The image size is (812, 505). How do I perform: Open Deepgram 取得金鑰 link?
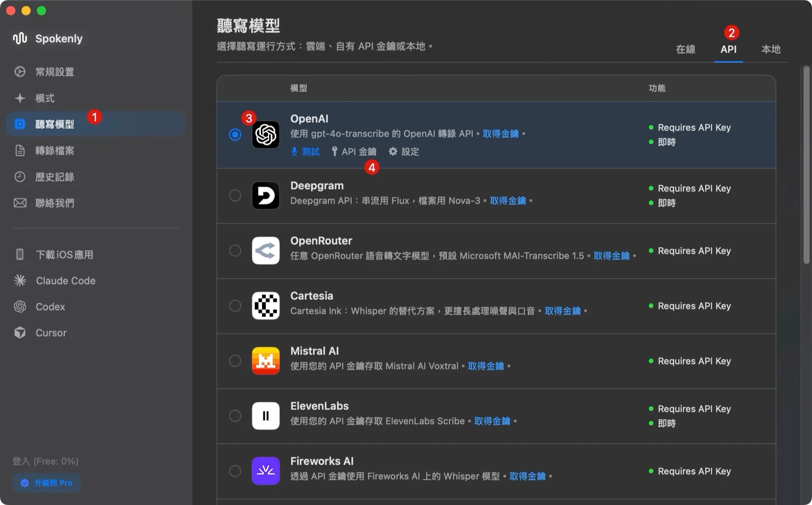click(x=508, y=201)
